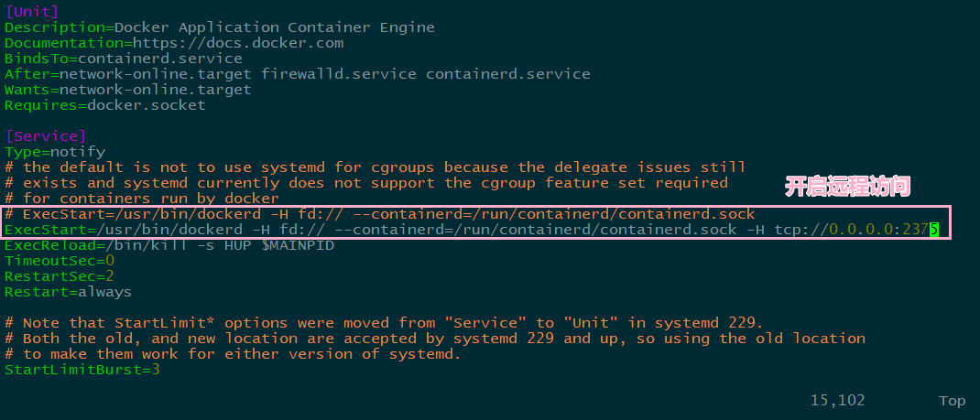Click the Requires=docker.socket line
The width and height of the screenshot is (980, 420).
[x=105, y=105]
